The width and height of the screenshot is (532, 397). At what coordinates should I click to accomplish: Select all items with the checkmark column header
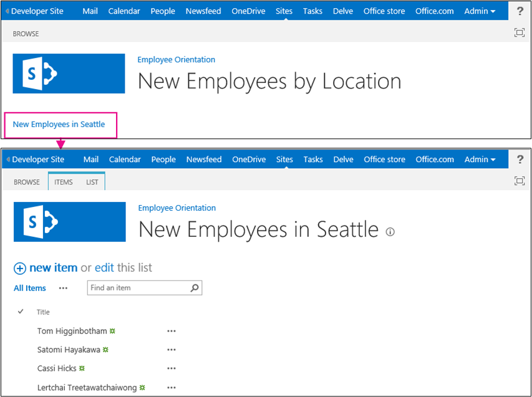[21, 312]
